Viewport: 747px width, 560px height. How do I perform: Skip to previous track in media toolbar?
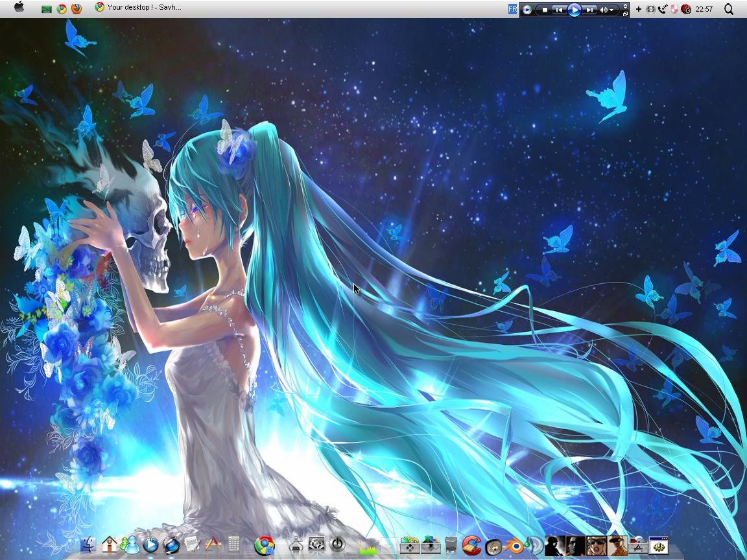tap(560, 10)
